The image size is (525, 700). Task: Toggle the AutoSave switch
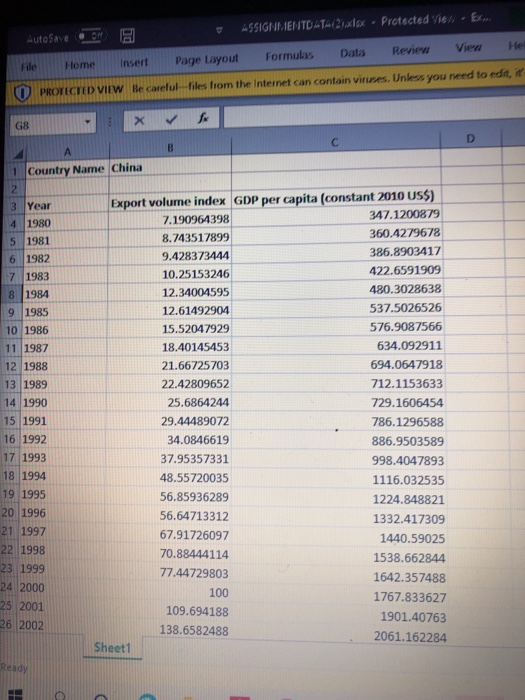92,36
